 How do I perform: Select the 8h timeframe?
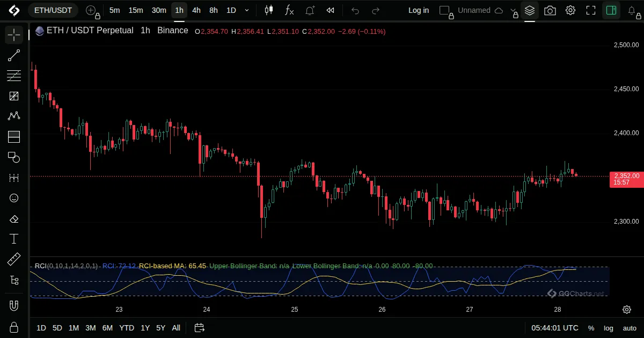tap(214, 10)
